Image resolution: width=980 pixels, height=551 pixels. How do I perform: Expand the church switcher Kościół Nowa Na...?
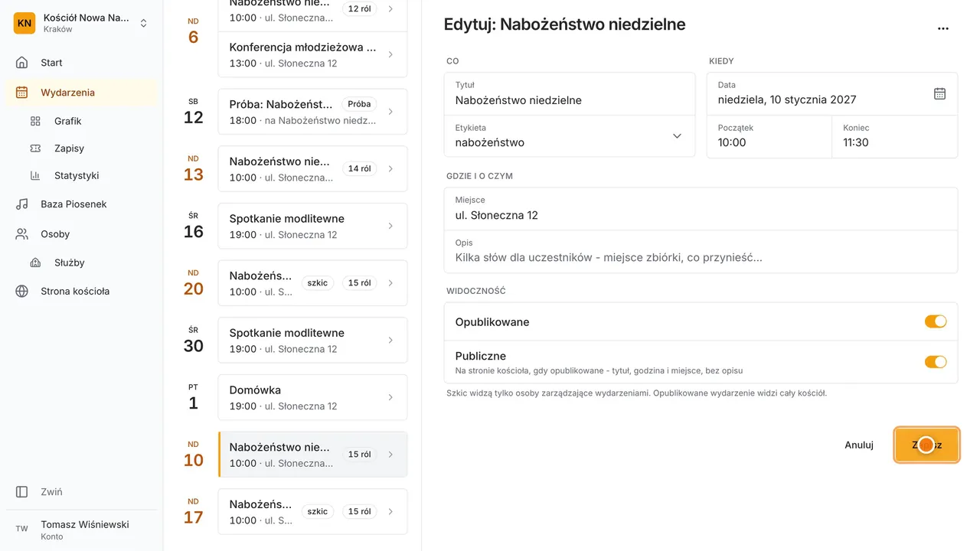coord(143,24)
